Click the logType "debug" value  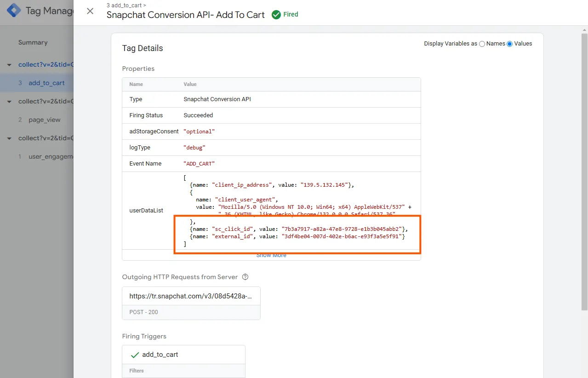194,148
